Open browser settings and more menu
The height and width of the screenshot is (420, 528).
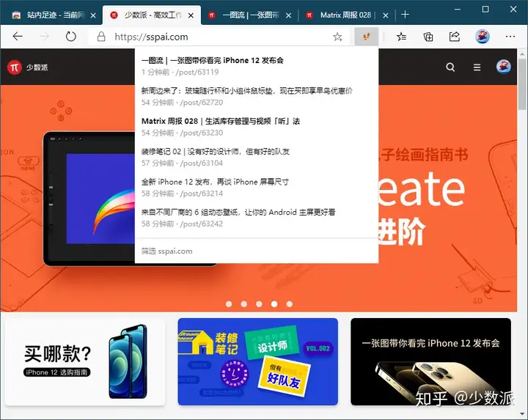tap(510, 37)
